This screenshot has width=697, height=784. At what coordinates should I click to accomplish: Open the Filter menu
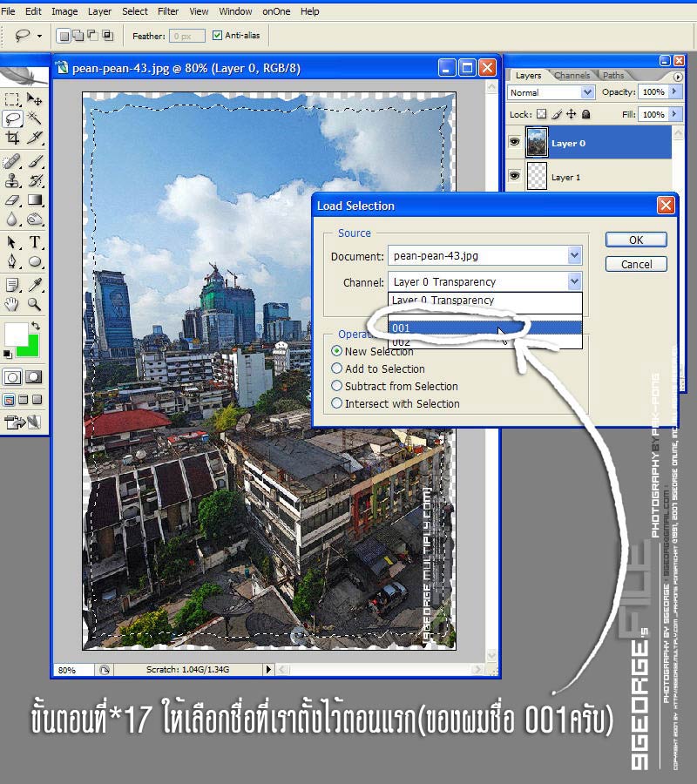point(168,11)
